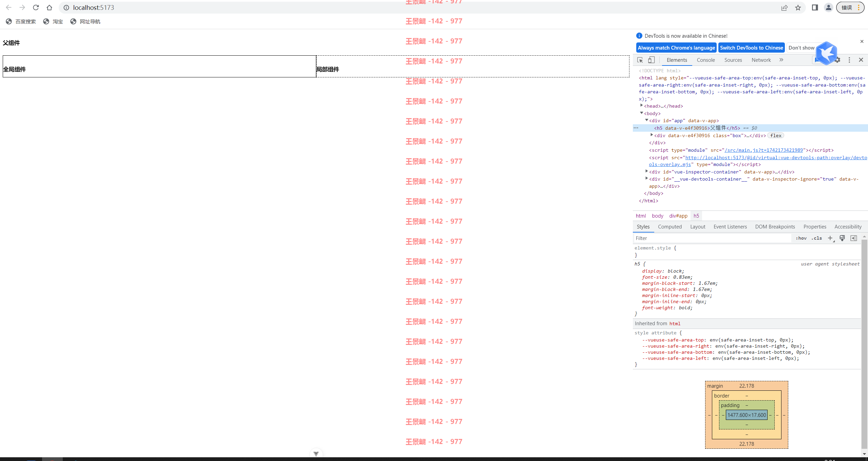Image resolution: width=868 pixels, height=461 pixels.
Task: Toggle the .cls class editor
Action: coord(817,238)
